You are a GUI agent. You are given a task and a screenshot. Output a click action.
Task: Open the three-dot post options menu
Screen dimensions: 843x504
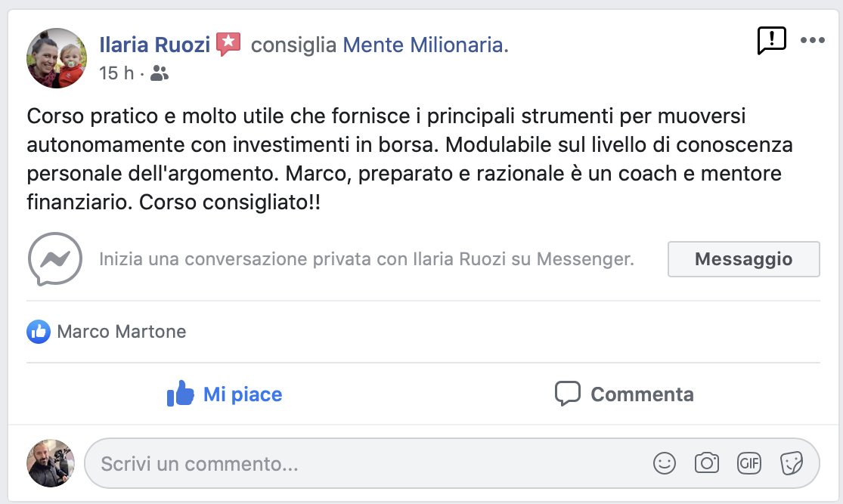click(812, 41)
